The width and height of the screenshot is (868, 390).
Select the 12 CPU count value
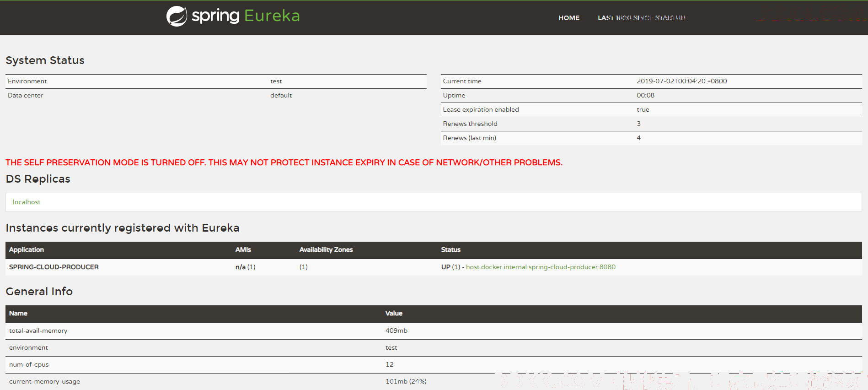[x=390, y=364]
